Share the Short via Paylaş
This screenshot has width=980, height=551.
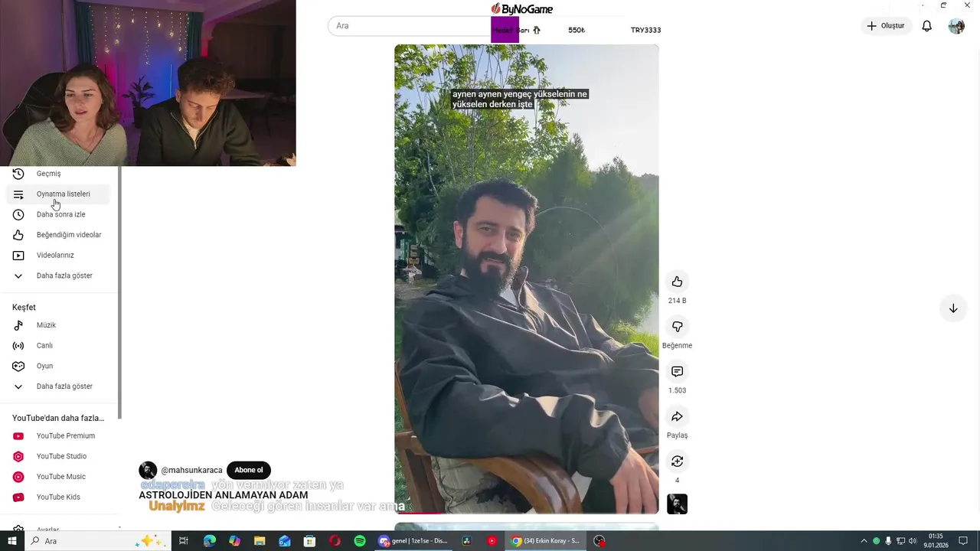click(677, 416)
